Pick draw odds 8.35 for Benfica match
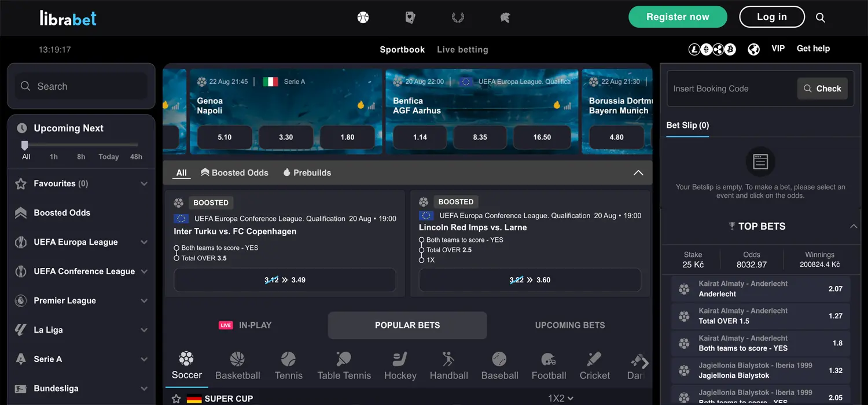The height and width of the screenshot is (405, 868). point(480,137)
